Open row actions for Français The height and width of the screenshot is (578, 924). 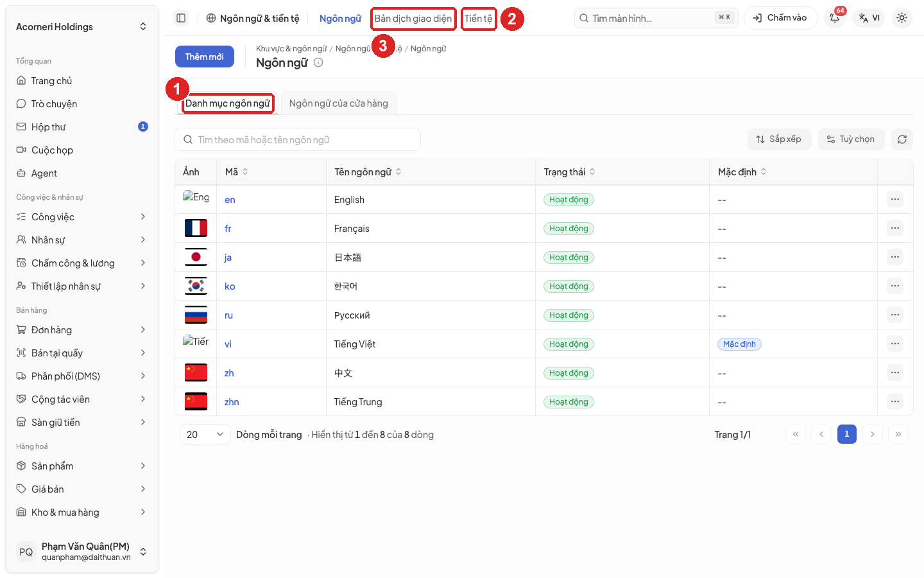(x=894, y=228)
